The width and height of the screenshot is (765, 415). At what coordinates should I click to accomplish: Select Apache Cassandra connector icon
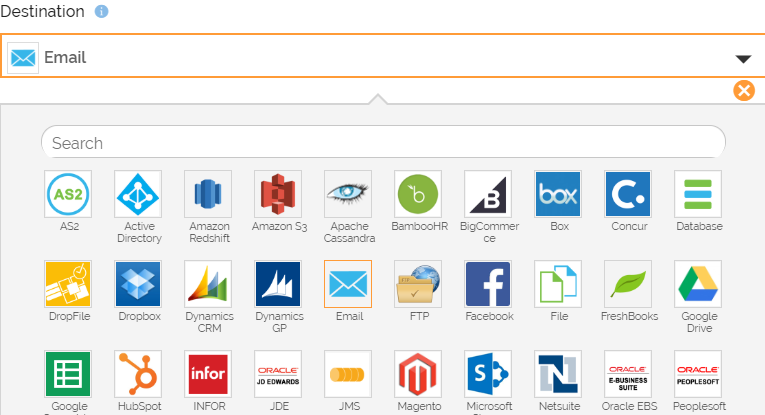pos(349,194)
